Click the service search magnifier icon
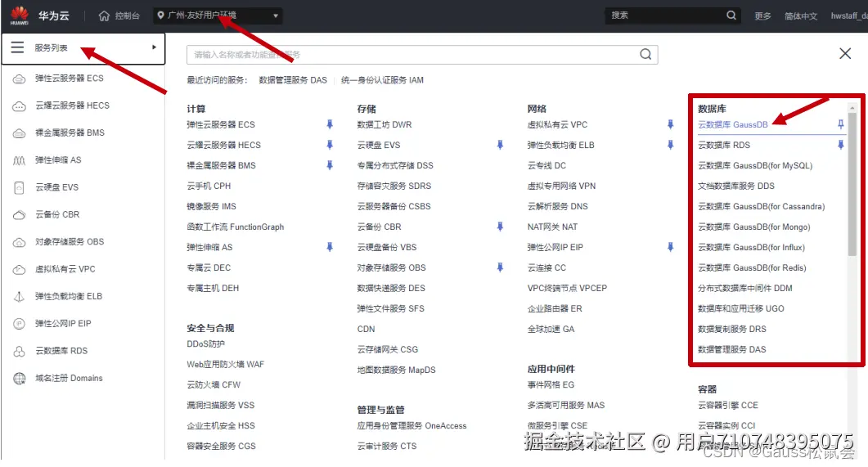 645,54
